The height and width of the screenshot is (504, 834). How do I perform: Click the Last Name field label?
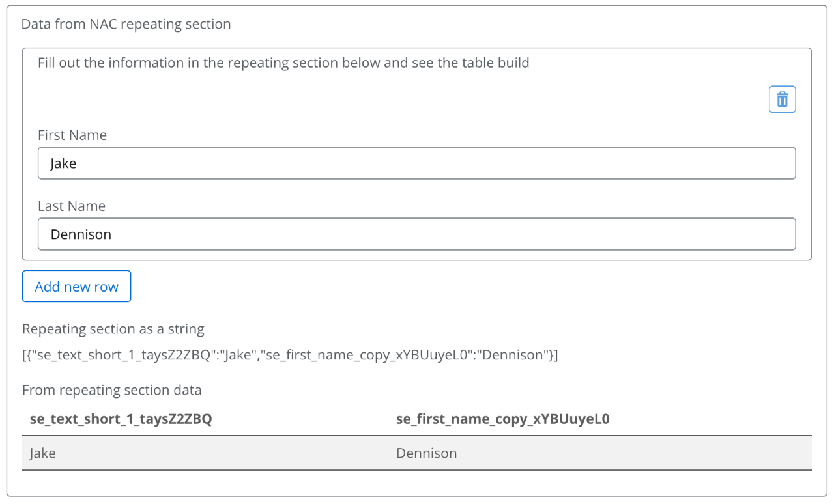[72, 206]
